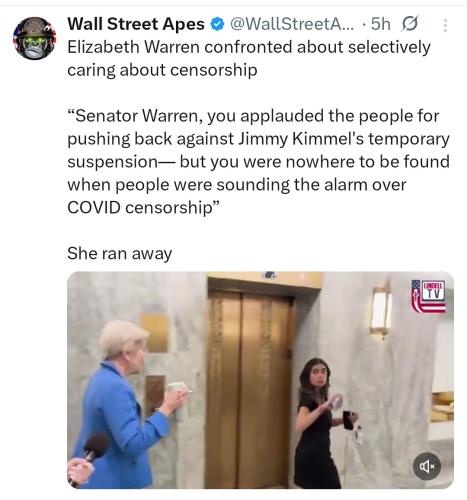Click the woman in the black dress
Viewport: 467px width, 500px height.
pos(322,423)
